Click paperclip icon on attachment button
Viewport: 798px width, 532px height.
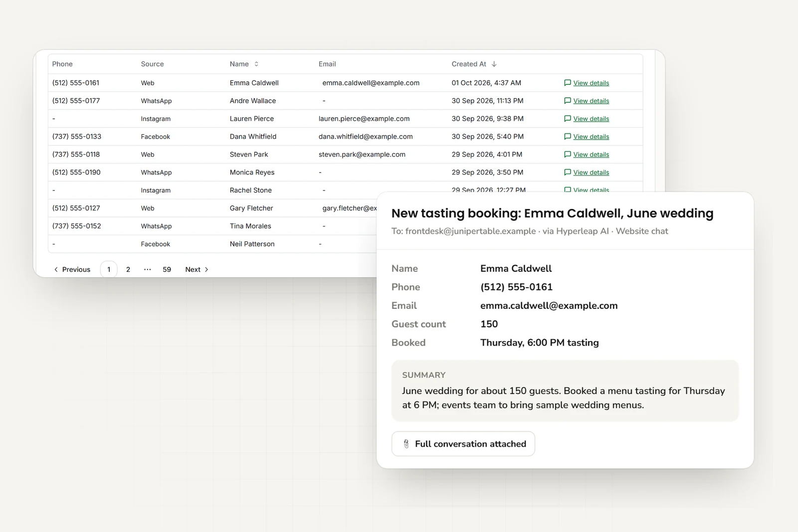click(x=406, y=444)
